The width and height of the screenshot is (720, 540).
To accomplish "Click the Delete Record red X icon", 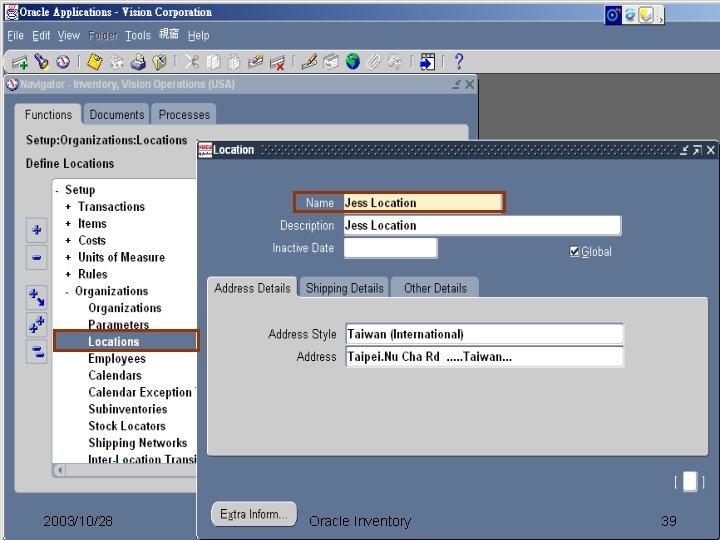I will point(277,62).
